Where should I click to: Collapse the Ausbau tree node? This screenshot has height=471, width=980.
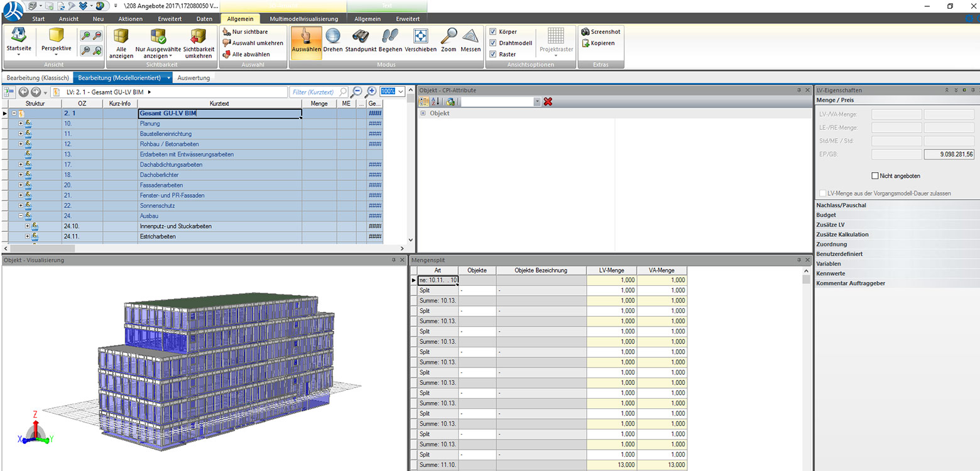20,216
